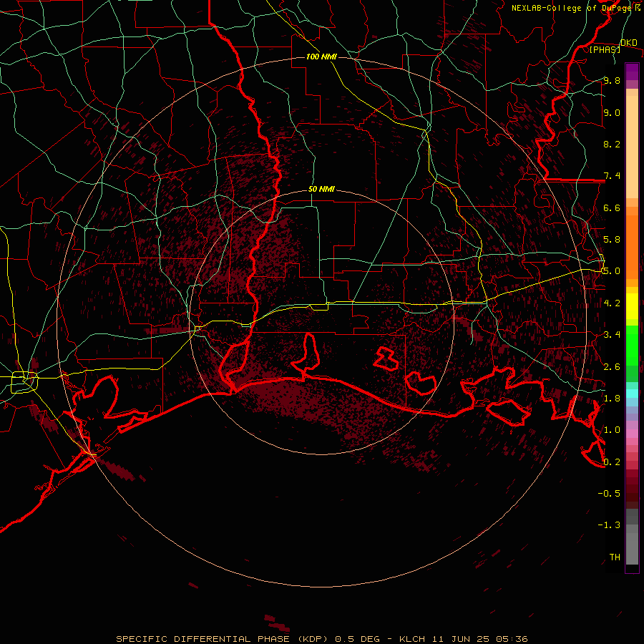Screen dimensions: 644x644
Task: Pick the peach color band near 8.2
Action: click(632, 147)
